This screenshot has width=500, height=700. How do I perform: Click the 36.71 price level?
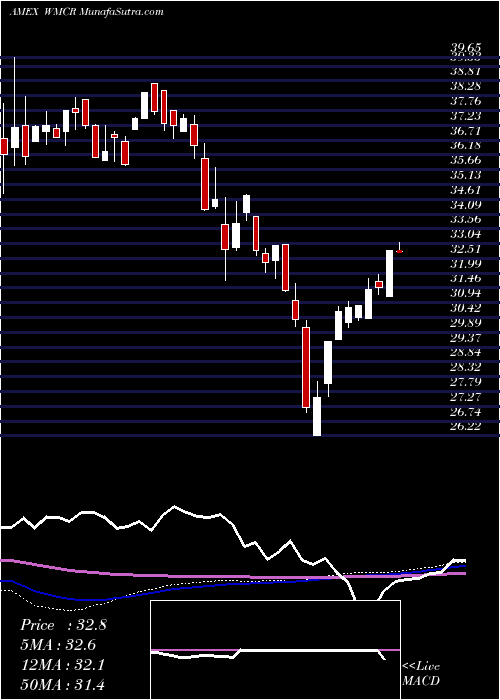coord(465,131)
